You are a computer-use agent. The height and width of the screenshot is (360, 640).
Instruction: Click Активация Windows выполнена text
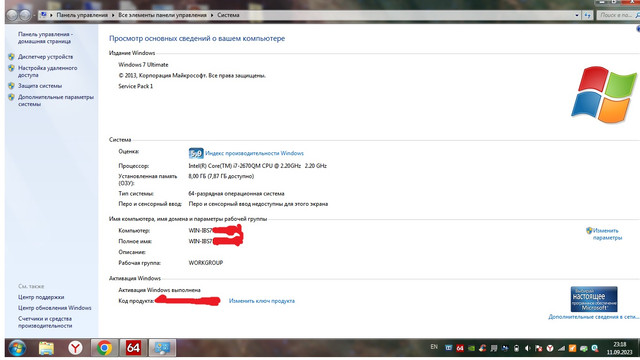[159, 290]
